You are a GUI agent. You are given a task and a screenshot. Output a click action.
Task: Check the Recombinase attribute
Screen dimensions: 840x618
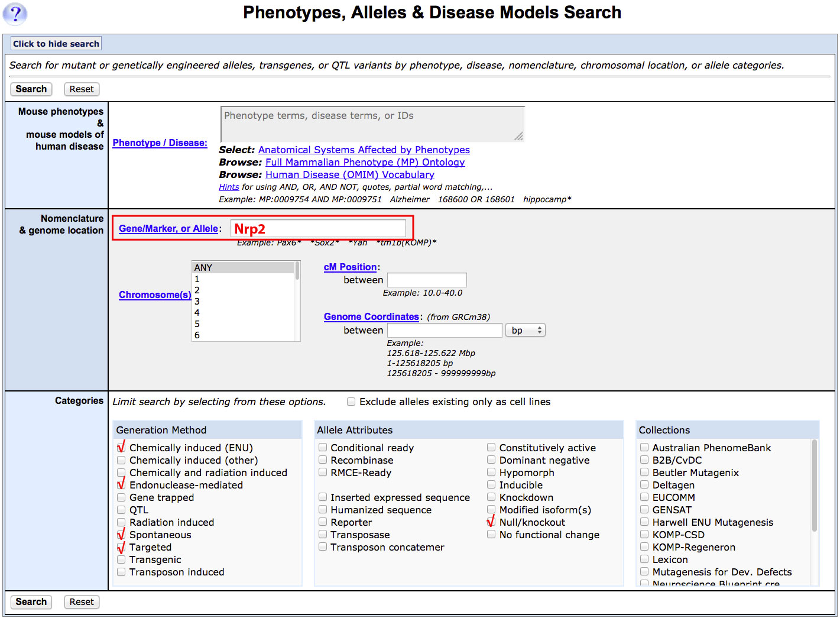[x=323, y=460]
